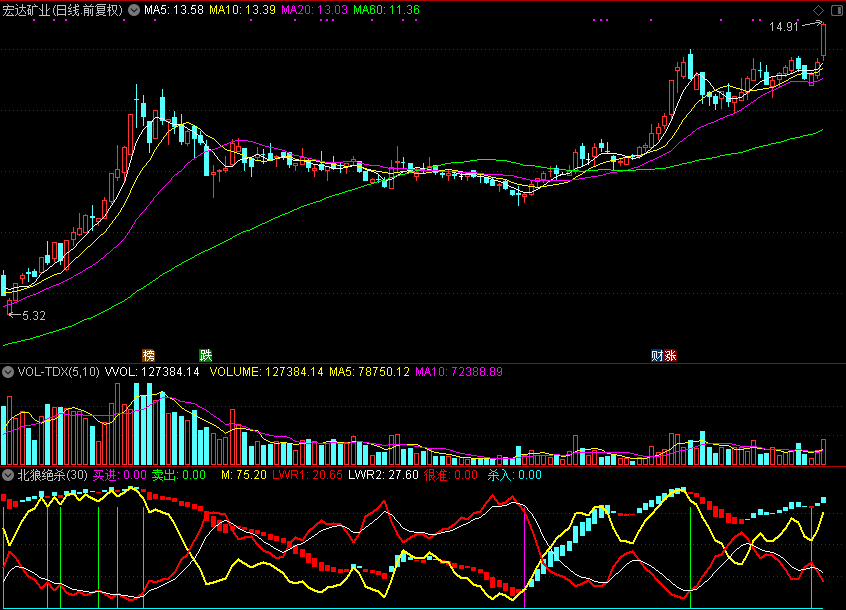Click the magenta vertical signal line in 北狼绝杀

[x=524, y=557]
